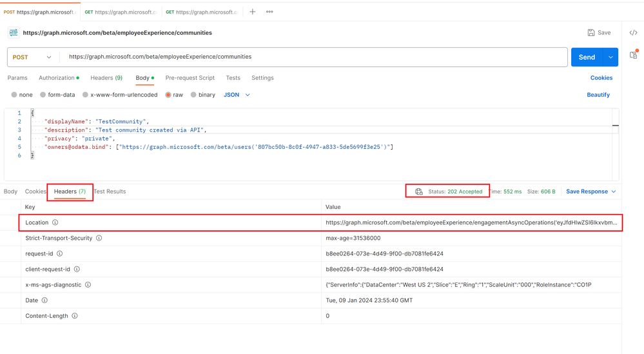Switch to the response Cookies tab

pyautogui.click(x=35, y=192)
